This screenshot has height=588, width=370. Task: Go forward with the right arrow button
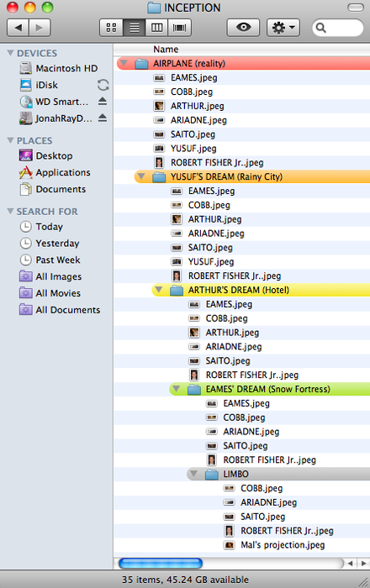coord(40,28)
